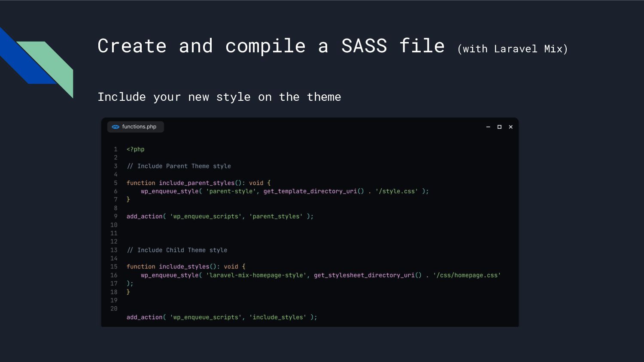Click the 'void' return type on line 5
The image size is (644, 362).
tap(256, 183)
